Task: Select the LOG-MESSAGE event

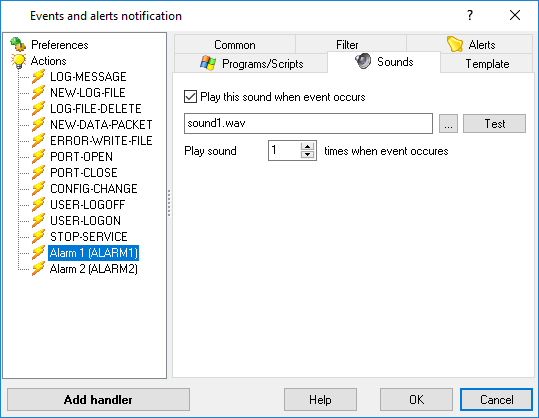Action: coord(88,77)
